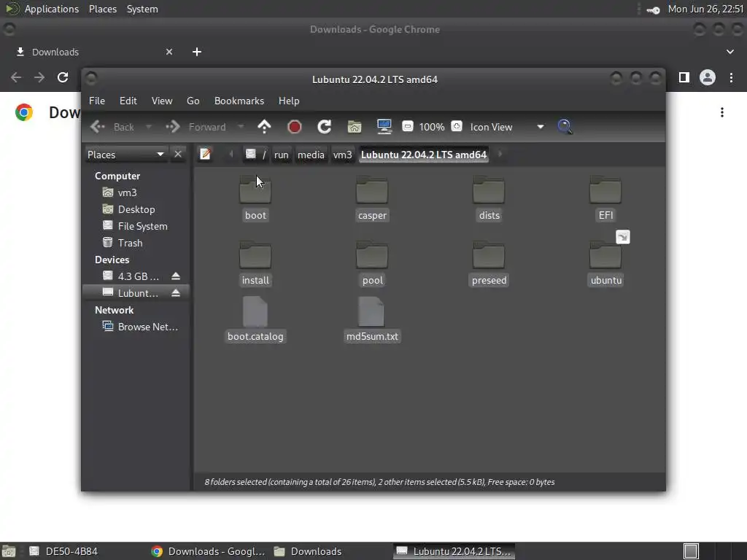Viewport: 747px width, 560px height.
Task: Click the Forward navigation button
Action: [x=196, y=127]
